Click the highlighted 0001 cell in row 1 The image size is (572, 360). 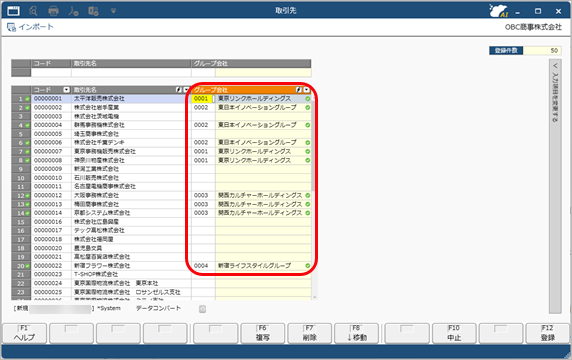202,99
